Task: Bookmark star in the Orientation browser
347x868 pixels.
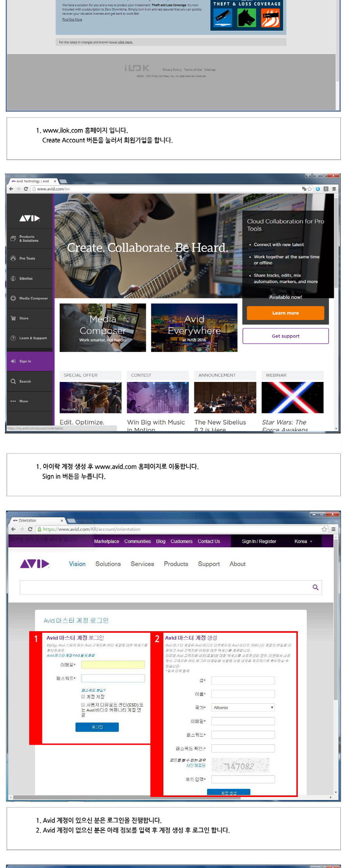Action: 324,529
